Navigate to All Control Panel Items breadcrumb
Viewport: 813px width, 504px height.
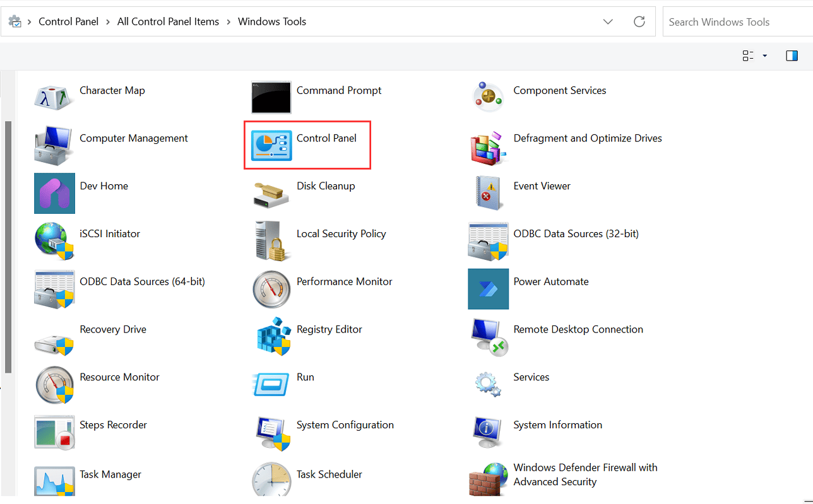tap(168, 21)
